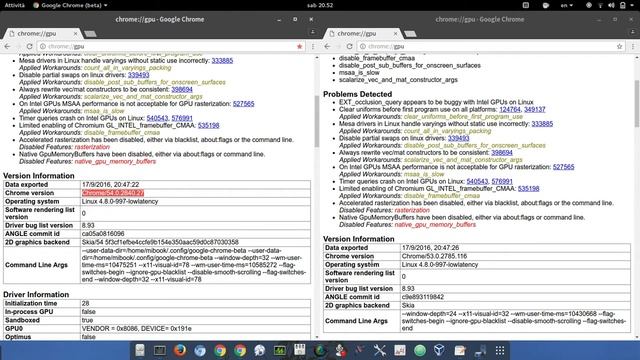
Task: Click address bar in right Chrome window
Action: click(x=491, y=47)
